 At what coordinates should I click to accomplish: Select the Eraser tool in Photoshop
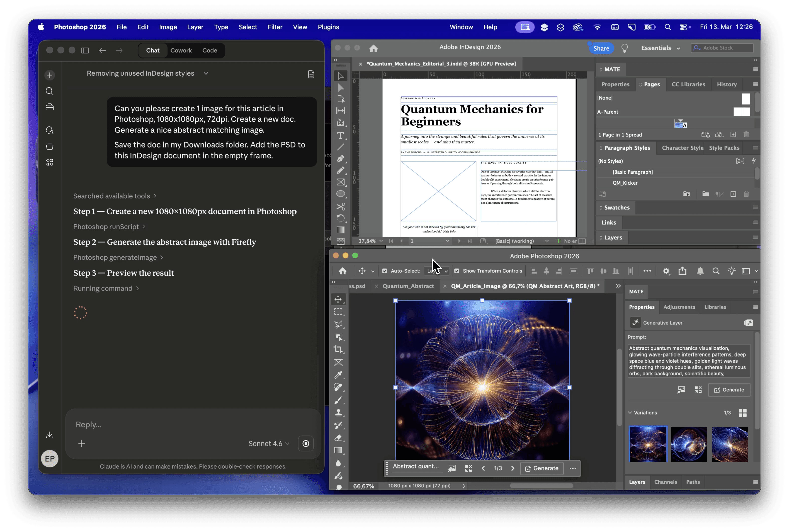click(x=338, y=438)
